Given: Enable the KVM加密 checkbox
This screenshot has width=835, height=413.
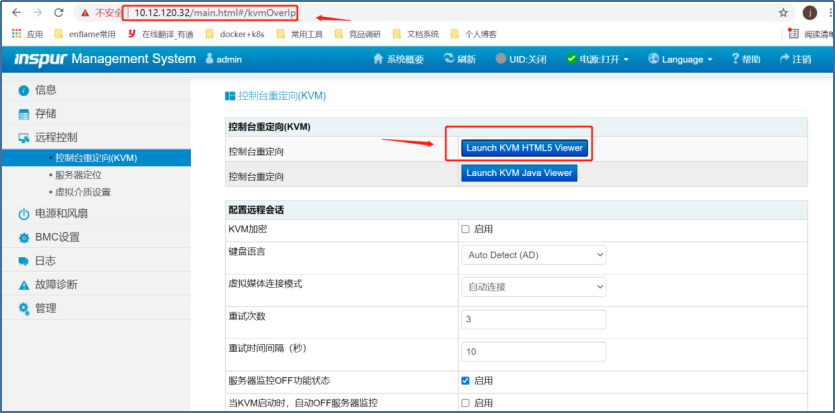Looking at the screenshot, I should click(x=466, y=229).
